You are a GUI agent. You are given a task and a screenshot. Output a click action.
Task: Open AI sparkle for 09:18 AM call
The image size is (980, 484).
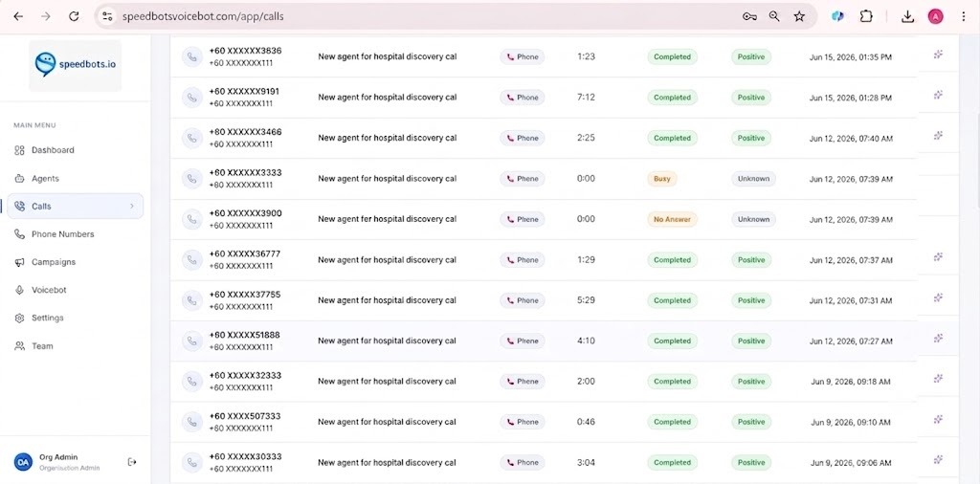coord(938,379)
